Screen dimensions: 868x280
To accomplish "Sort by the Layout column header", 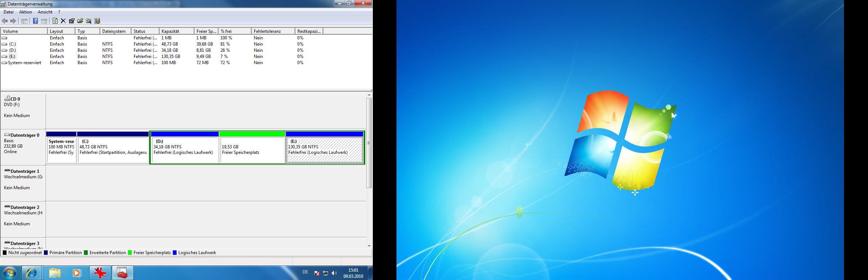I will (x=61, y=31).
